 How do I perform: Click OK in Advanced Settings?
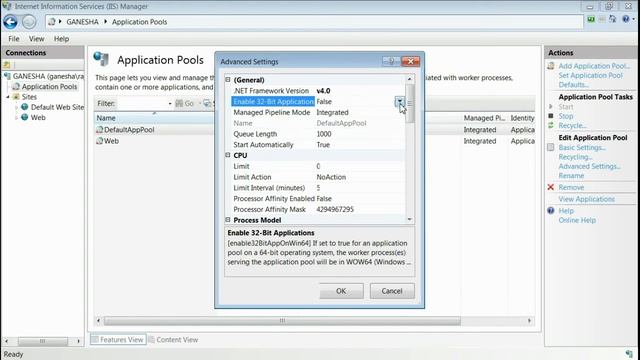pos(341,291)
